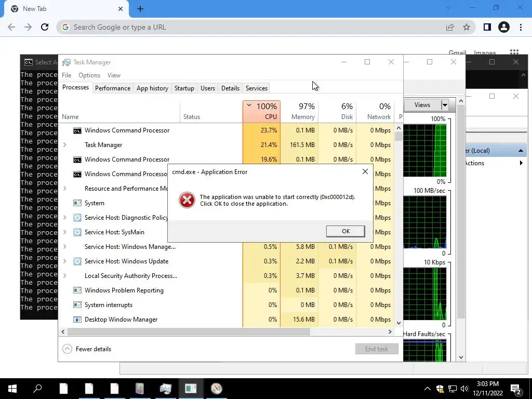Switch to the App history tab
Viewport: 532px width, 399px height.
[152, 88]
